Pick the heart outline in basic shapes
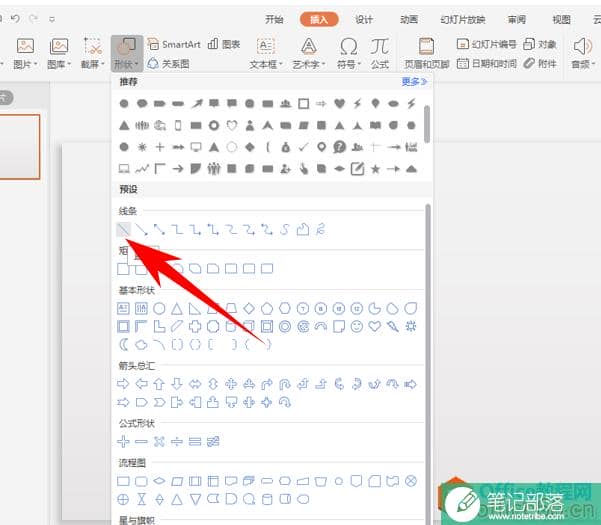 coord(375,326)
